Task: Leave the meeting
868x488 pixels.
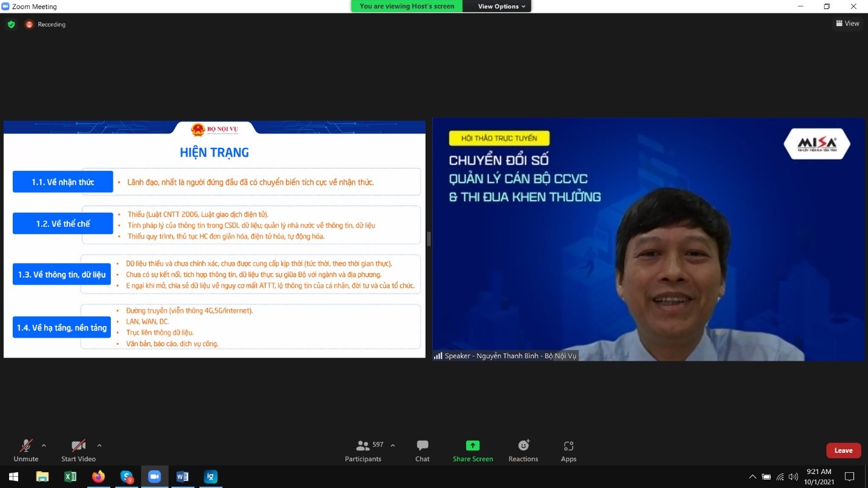Action: tap(843, 450)
